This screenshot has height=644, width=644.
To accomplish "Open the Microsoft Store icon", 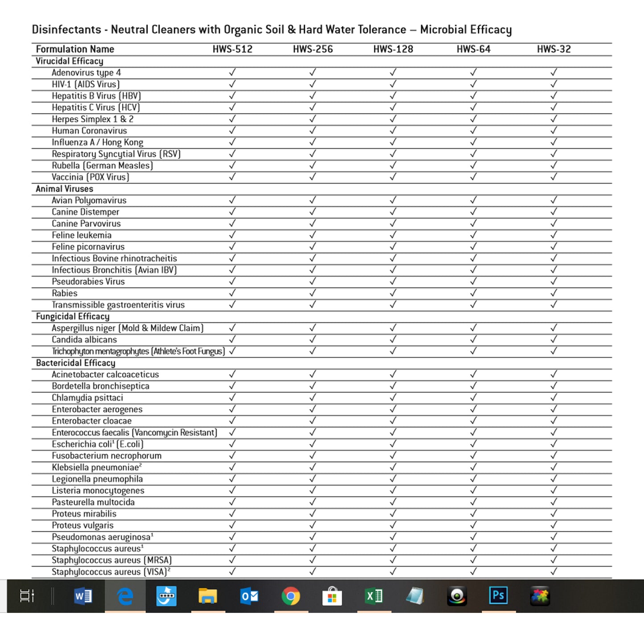I will [332, 596].
